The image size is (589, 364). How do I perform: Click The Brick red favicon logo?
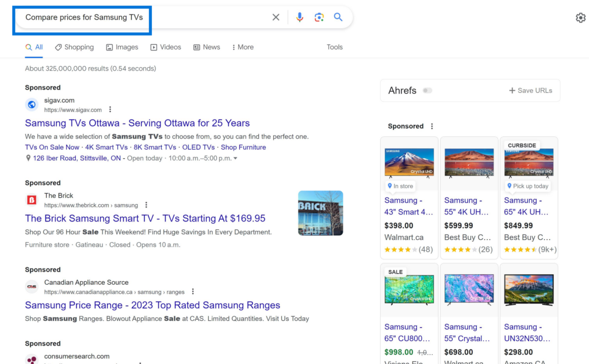(32, 198)
